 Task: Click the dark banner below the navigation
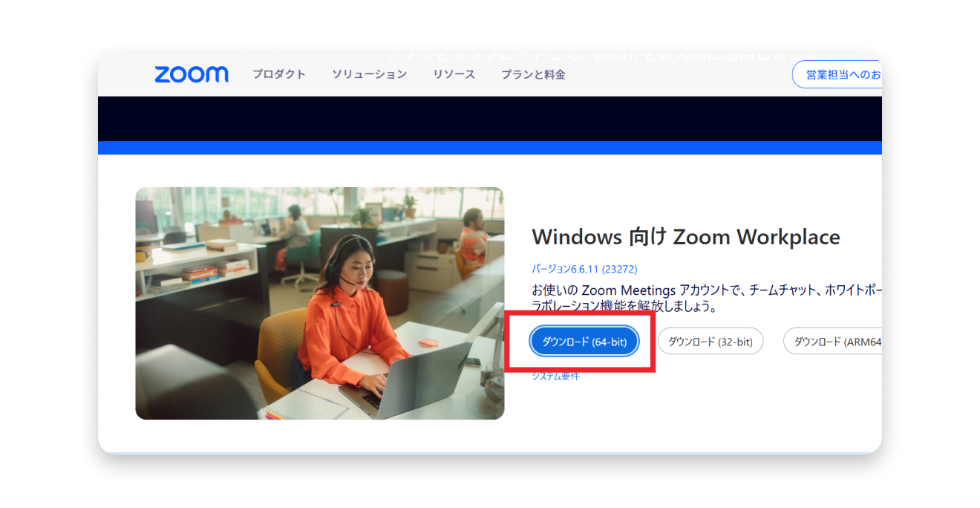(x=489, y=118)
